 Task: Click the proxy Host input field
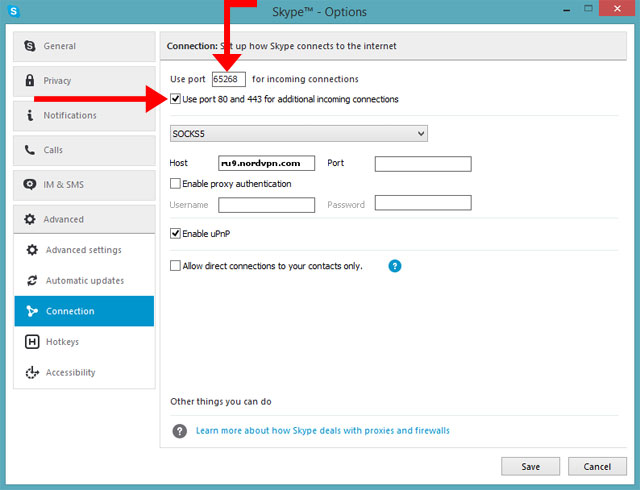266,163
